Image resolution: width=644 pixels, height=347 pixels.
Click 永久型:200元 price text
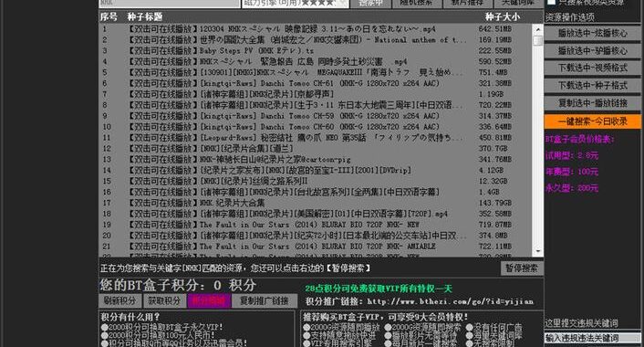pyautogui.click(x=572, y=188)
